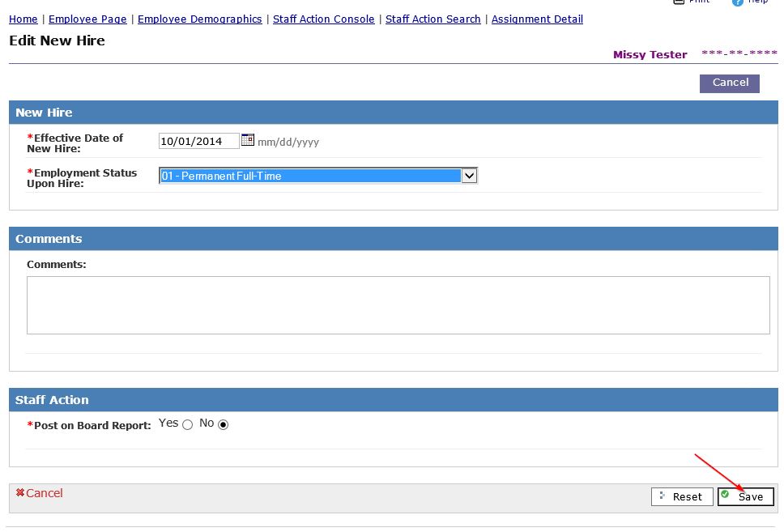Open the Staff Action Console link
The width and height of the screenshot is (784, 532).
point(323,19)
